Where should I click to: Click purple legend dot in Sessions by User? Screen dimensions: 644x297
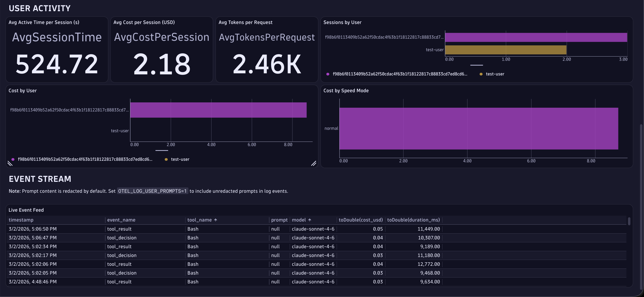click(328, 74)
